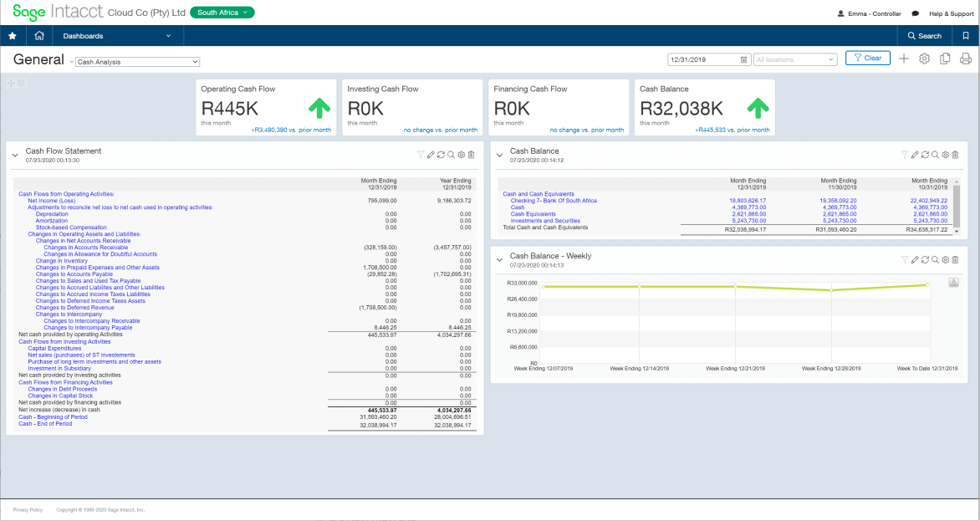Delete the Cash Balance panel with trash icon
The width and height of the screenshot is (980, 521).
pyautogui.click(x=955, y=155)
